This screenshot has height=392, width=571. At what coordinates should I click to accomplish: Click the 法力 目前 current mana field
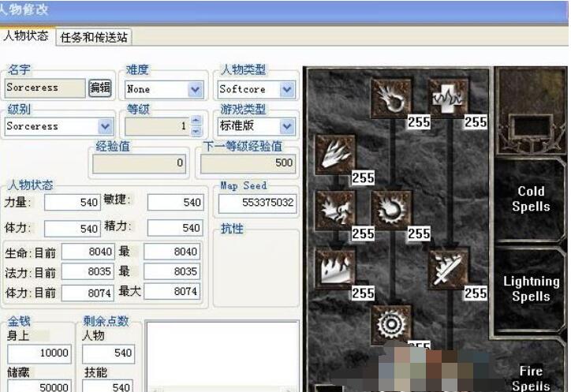tap(88, 272)
